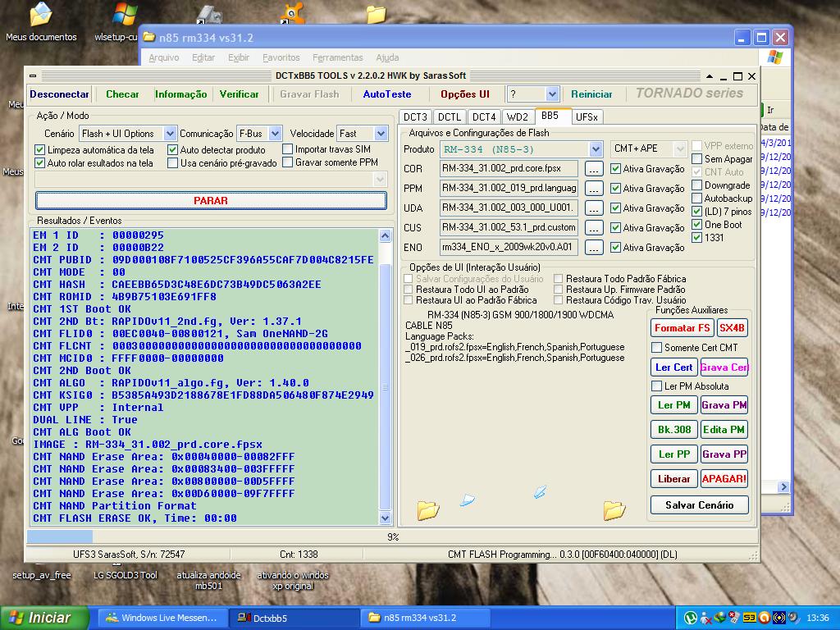
Task: Toggle Ativa Gravação for COR row
Action: tap(615, 169)
